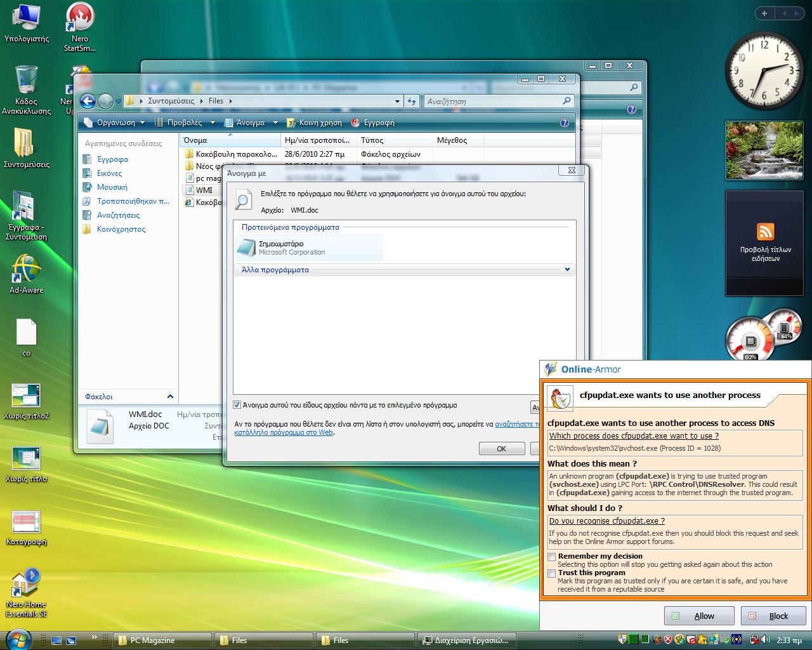Screen dimensions: 812x650
Task: Open the Τροποποιήθηκαν π... favorite link
Action: (126, 201)
